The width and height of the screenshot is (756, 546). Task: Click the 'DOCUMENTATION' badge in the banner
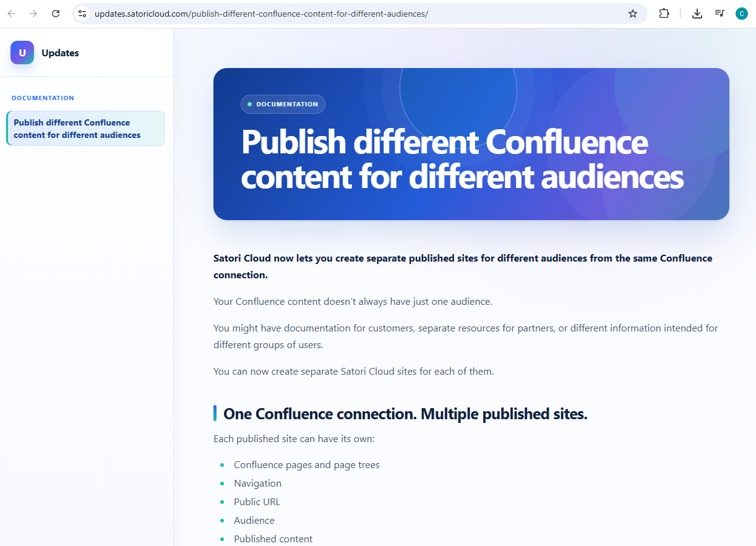283,104
